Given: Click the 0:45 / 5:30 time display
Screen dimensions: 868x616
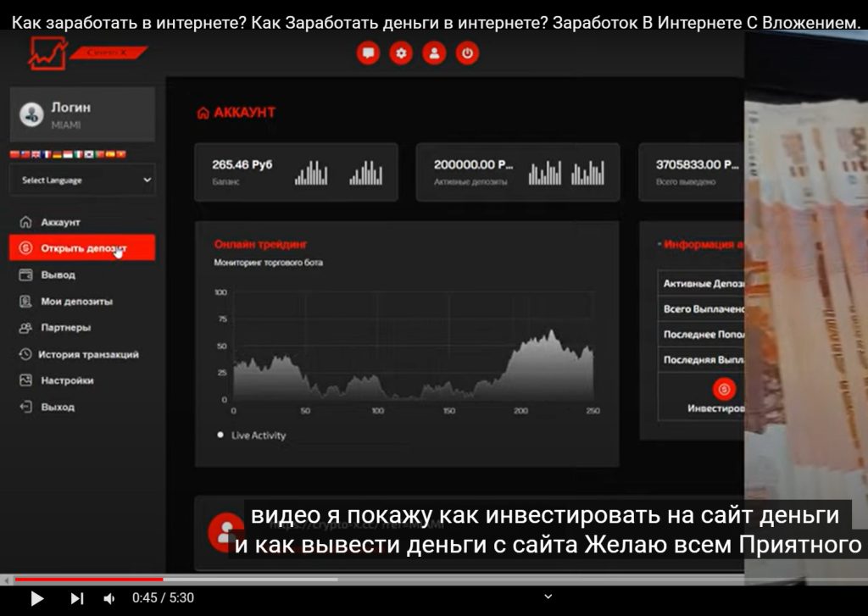Looking at the screenshot, I should click(163, 597).
